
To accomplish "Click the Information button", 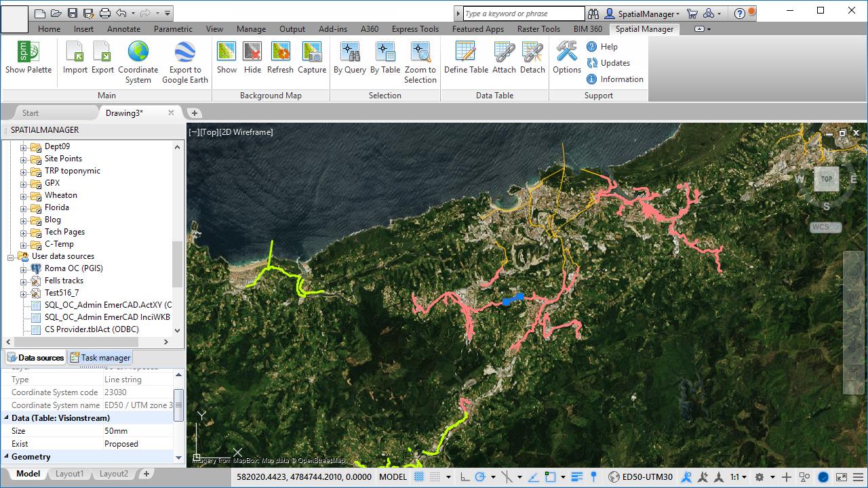I will [x=615, y=79].
